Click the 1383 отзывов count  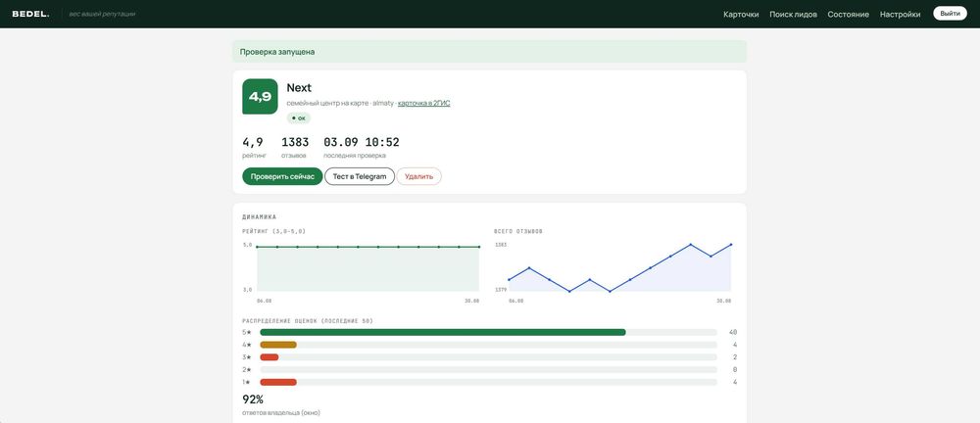pyautogui.click(x=295, y=142)
